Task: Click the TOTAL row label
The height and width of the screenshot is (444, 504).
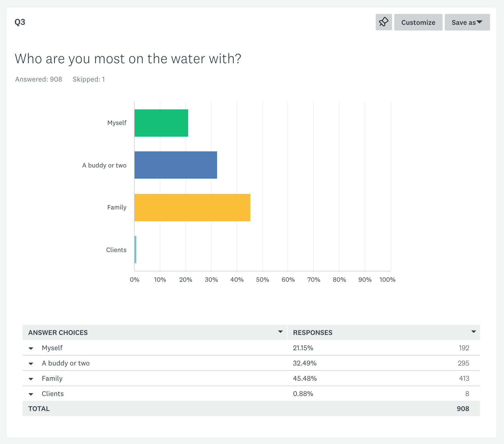Action: (x=39, y=409)
